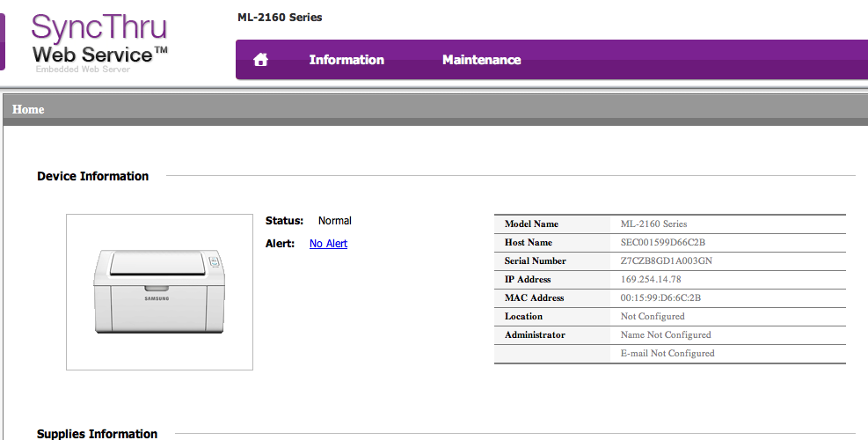Select the Host Name label
The height and width of the screenshot is (440, 868).
tap(529, 242)
